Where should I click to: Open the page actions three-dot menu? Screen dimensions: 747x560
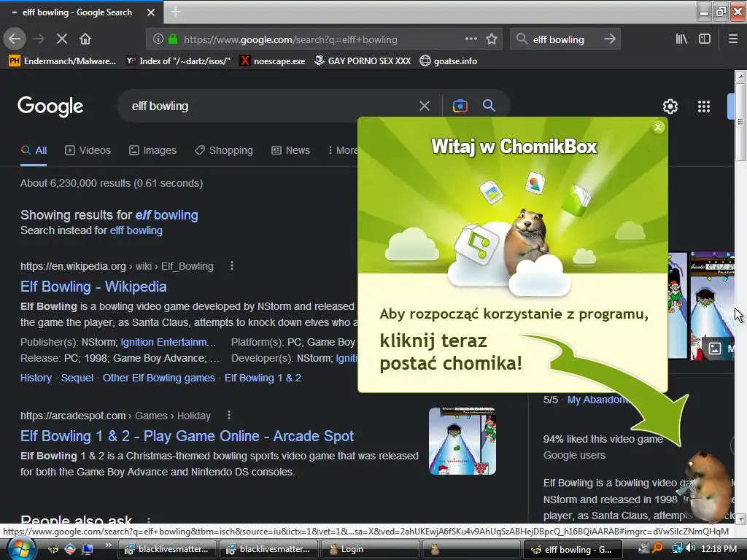point(471,39)
